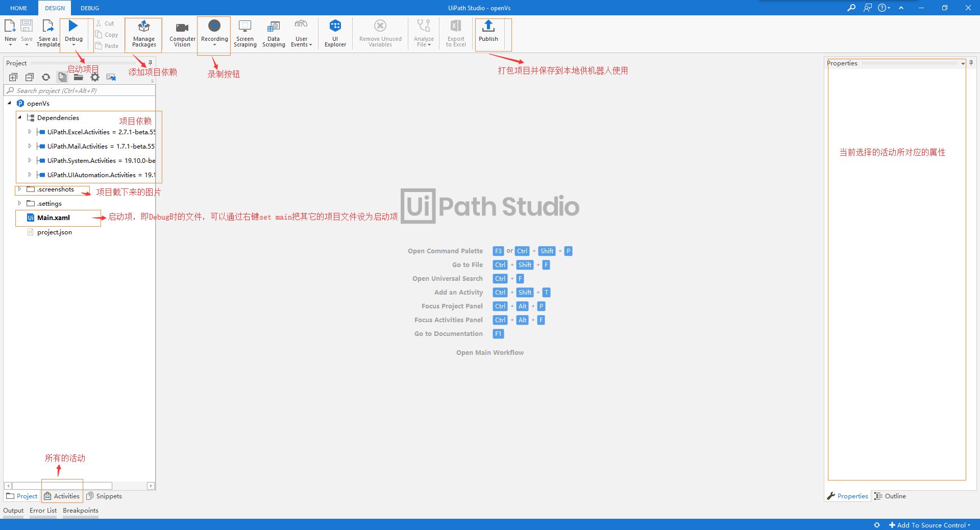This screenshot has width=980, height=530.
Task: Click the Open Main Workflow link
Action: (489, 352)
